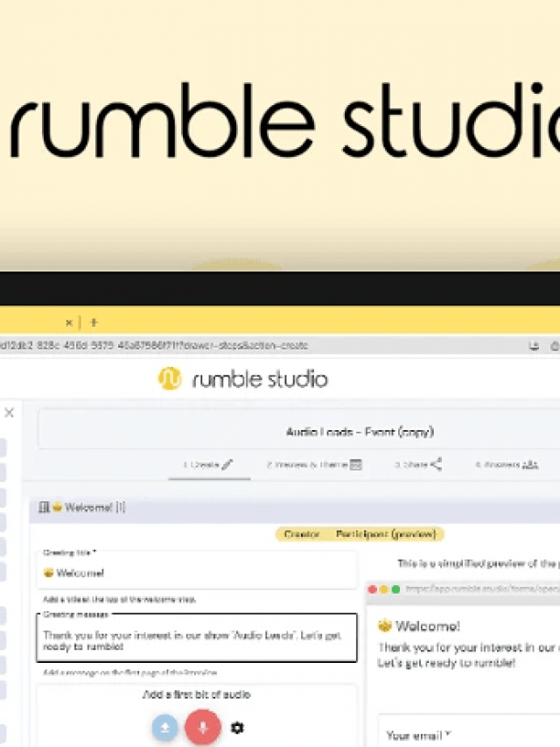The width and height of the screenshot is (560, 747).
Task: Click the yellow dot in preview window
Action: [384, 589]
